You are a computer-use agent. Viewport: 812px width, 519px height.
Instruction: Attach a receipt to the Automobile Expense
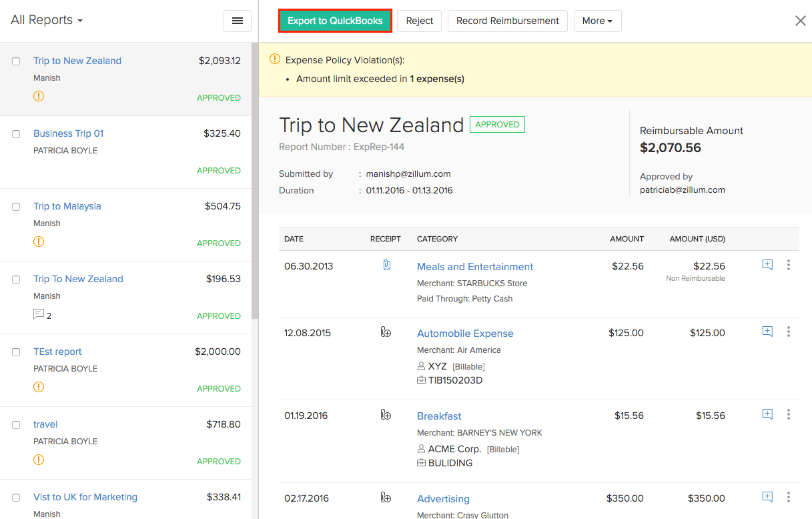tap(386, 332)
